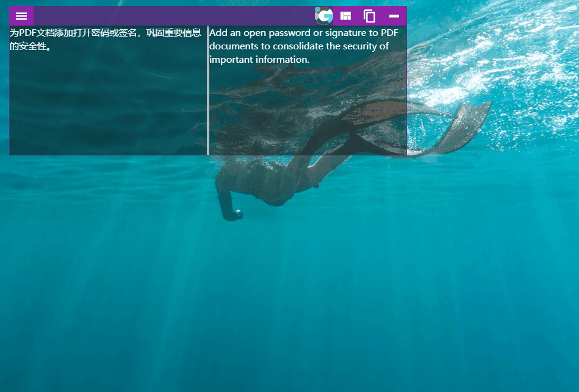Viewport: 579px width, 392px height.
Task: Click the word "documents" in the translation
Action: (x=231, y=46)
